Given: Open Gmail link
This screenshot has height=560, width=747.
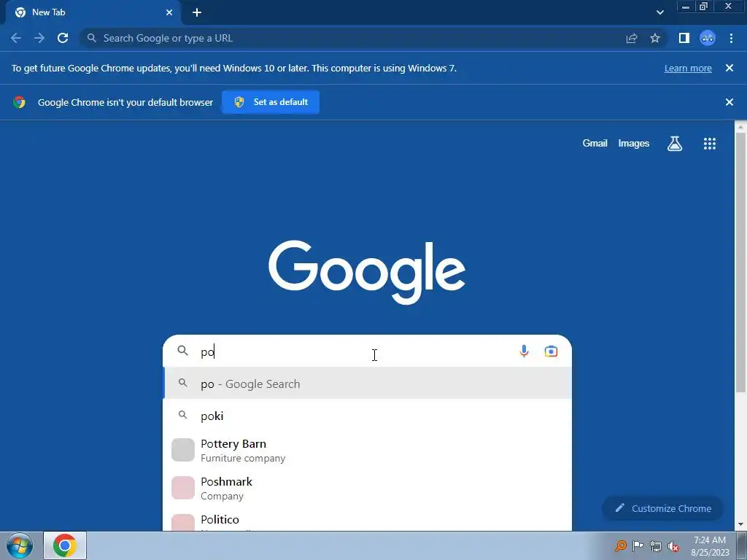Looking at the screenshot, I should click(595, 143).
